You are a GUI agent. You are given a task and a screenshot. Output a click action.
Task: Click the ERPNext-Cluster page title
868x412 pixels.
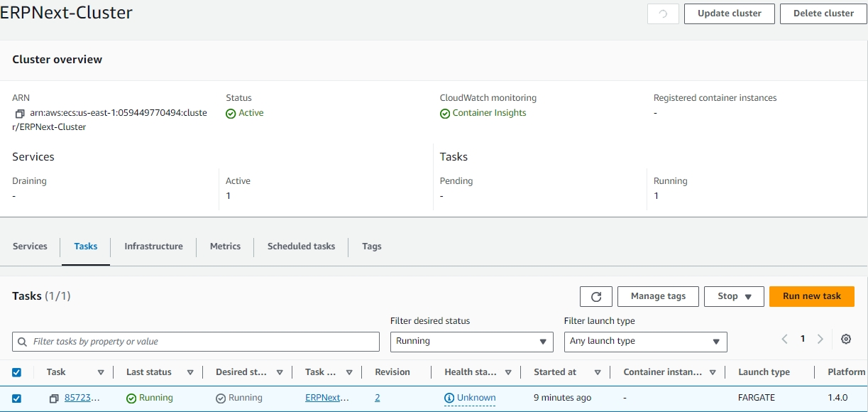[x=66, y=12]
